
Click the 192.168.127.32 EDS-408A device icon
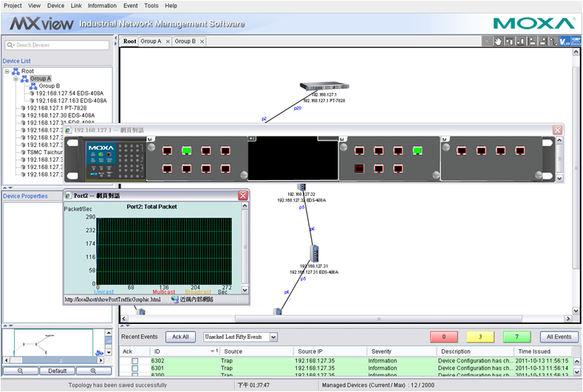301,187
